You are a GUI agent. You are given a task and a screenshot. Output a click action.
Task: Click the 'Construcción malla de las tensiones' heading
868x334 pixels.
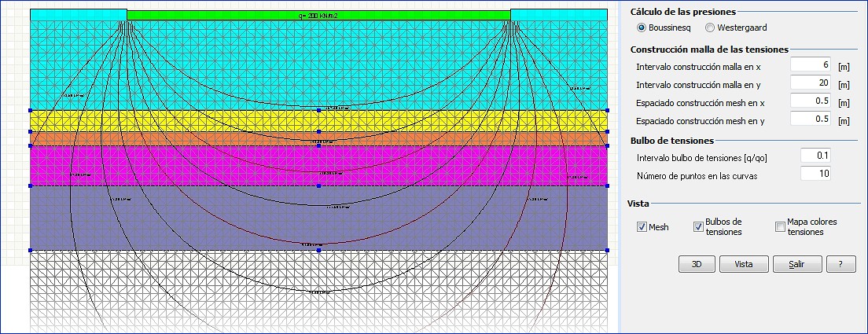tap(709, 50)
